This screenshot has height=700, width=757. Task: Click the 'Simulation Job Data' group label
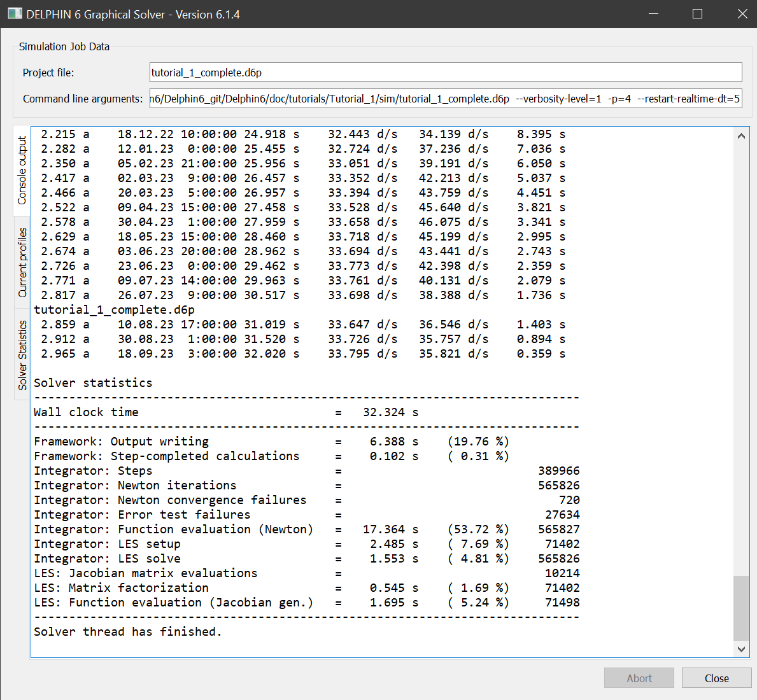pyautogui.click(x=64, y=47)
